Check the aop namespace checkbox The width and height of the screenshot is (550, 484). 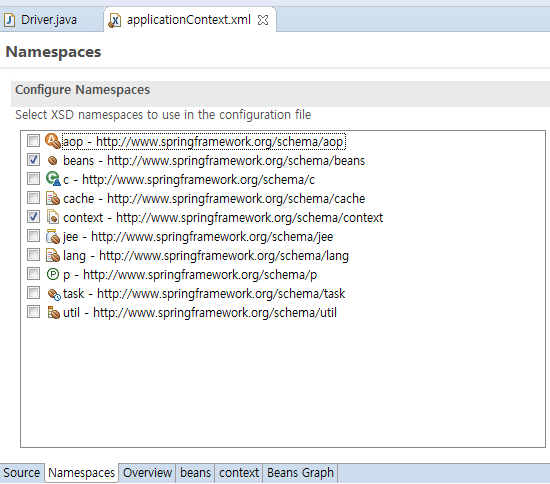click(x=33, y=141)
